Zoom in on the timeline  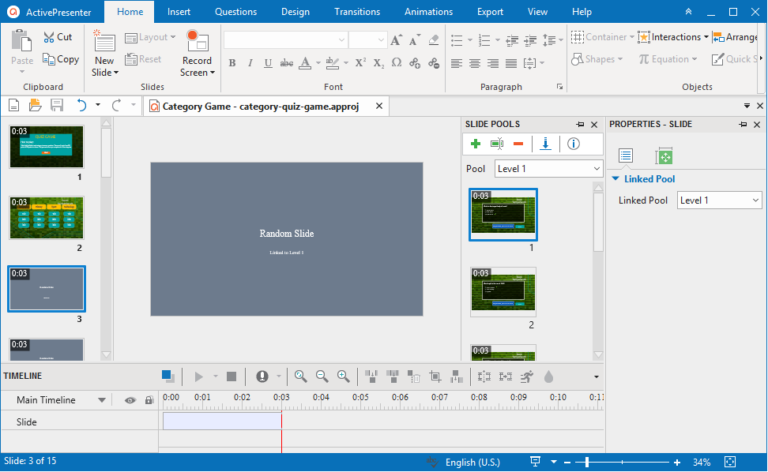coord(343,376)
